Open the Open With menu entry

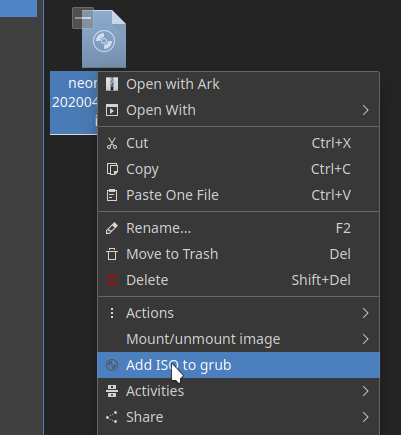(x=238, y=110)
